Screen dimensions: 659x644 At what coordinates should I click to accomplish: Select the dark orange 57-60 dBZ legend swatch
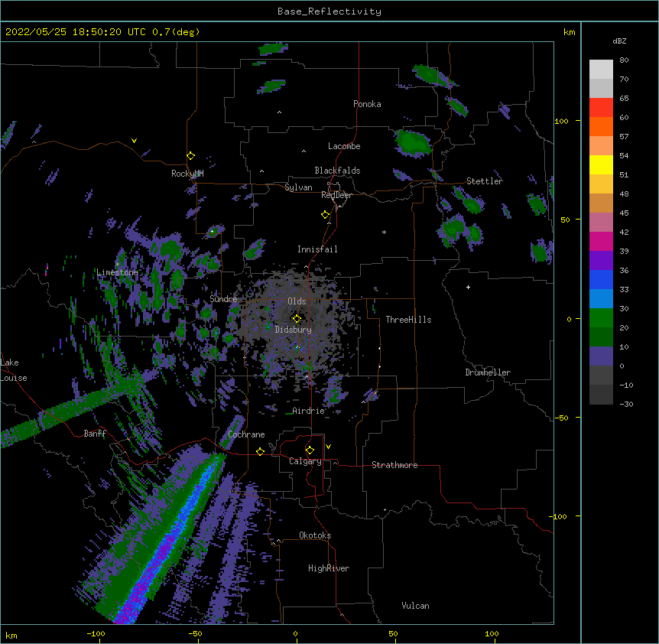[x=601, y=126]
